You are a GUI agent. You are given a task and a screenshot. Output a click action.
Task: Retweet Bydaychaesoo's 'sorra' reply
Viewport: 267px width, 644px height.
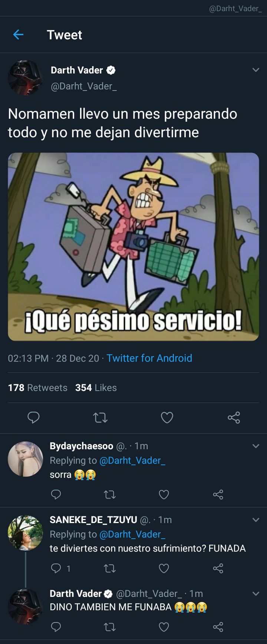coord(110,494)
